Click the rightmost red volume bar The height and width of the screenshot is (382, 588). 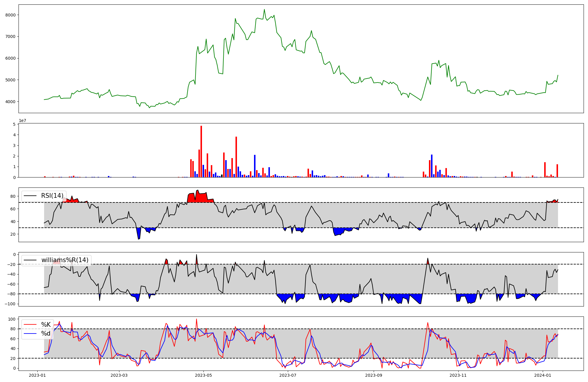point(557,171)
